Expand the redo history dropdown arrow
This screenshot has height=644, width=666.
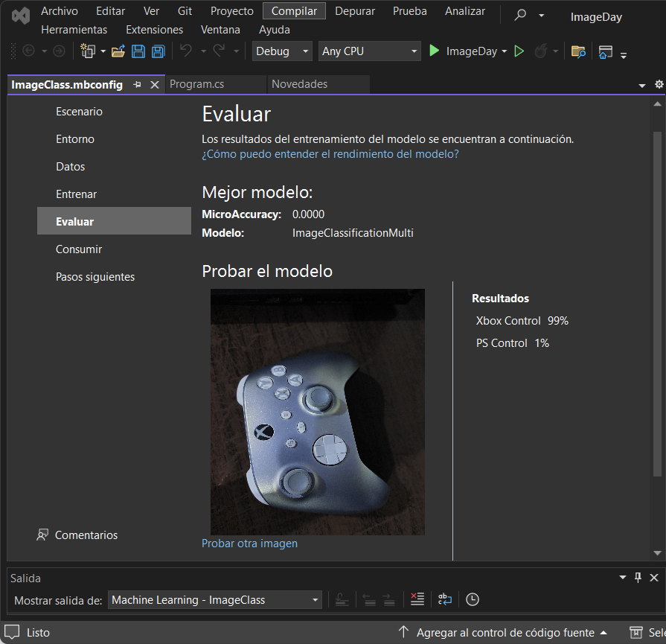[x=237, y=51]
